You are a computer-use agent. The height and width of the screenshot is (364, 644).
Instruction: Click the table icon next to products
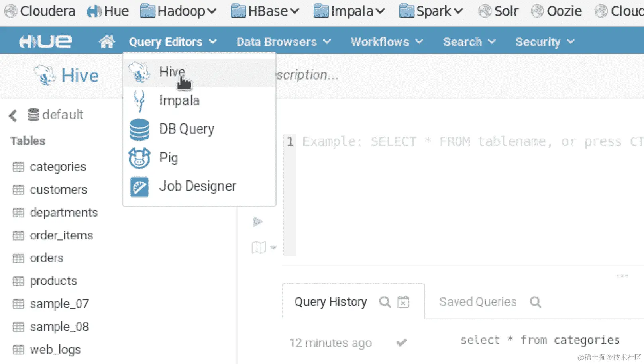tap(18, 281)
